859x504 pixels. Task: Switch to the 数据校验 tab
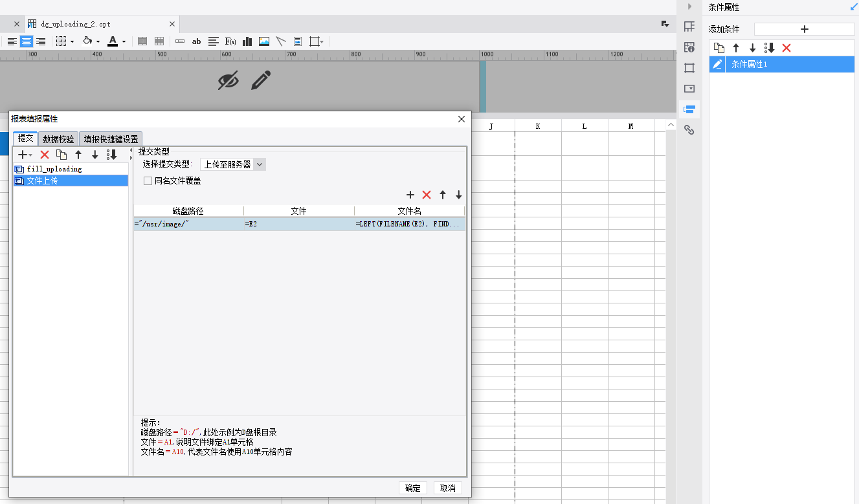tap(58, 139)
